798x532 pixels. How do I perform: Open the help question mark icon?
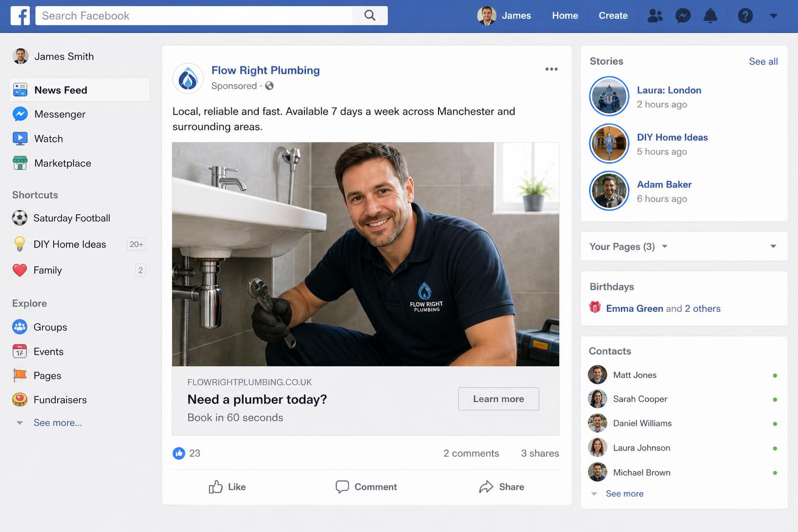(745, 16)
